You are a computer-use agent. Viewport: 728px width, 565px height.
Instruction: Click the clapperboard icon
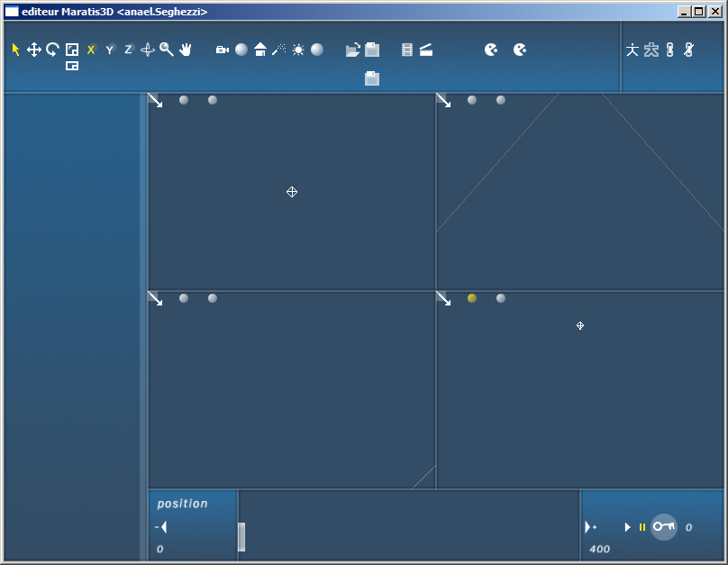click(426, 50)
